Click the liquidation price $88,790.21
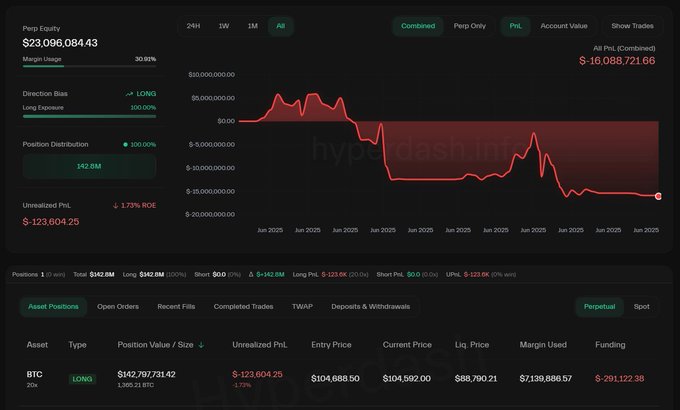 click(x=476, y=379)
